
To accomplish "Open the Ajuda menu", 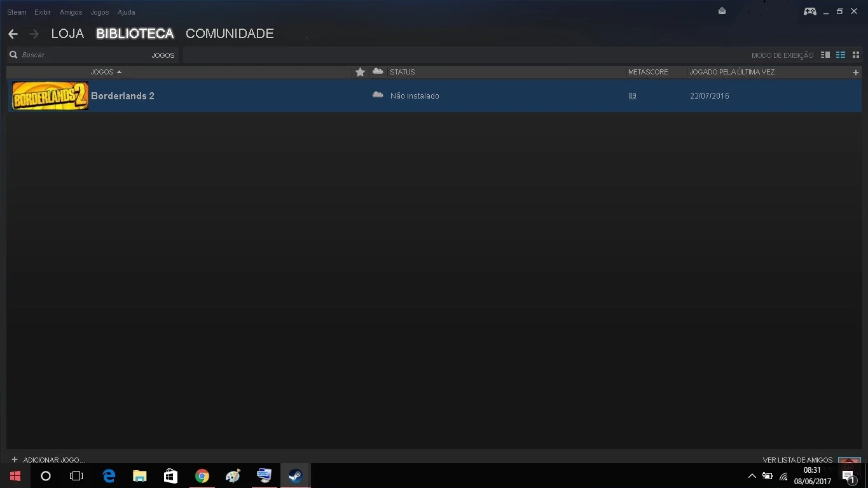I will pyautogui.click(x=126, y=12).
